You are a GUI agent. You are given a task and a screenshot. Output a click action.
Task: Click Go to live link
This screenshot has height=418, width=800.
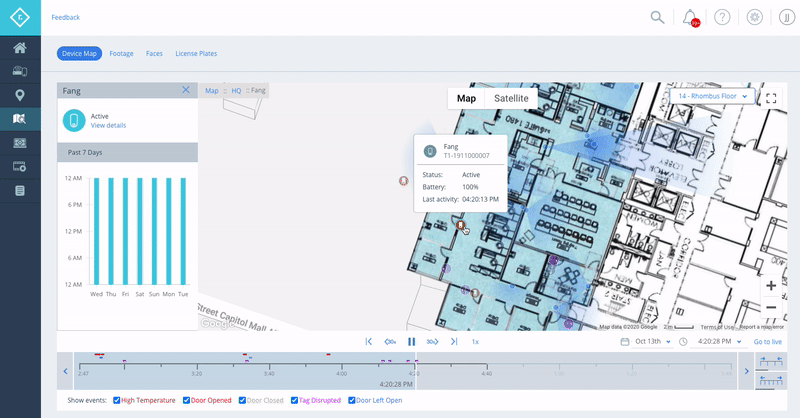pyautogui.click(x=768, y=342)
